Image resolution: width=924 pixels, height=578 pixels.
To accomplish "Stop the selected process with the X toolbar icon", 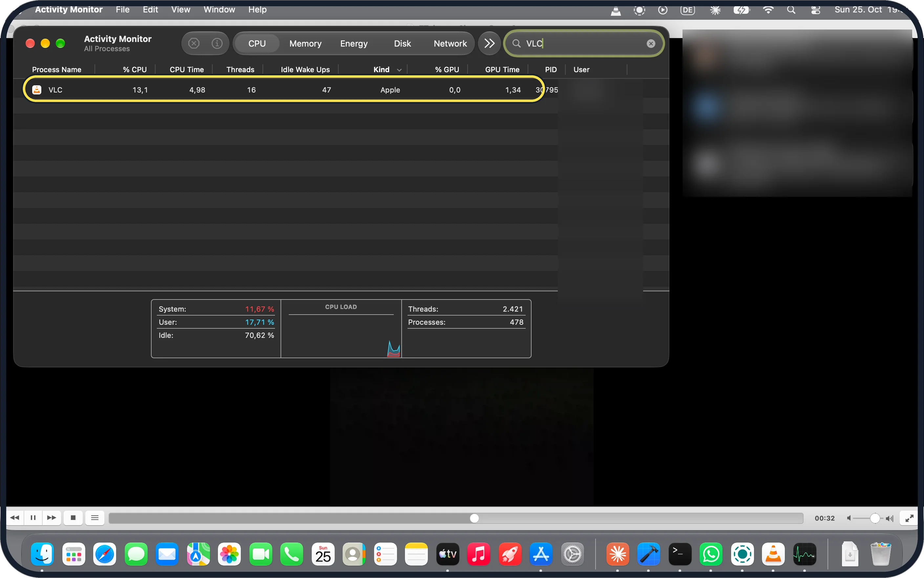I will pyautogui.click(x=194, y=44).
